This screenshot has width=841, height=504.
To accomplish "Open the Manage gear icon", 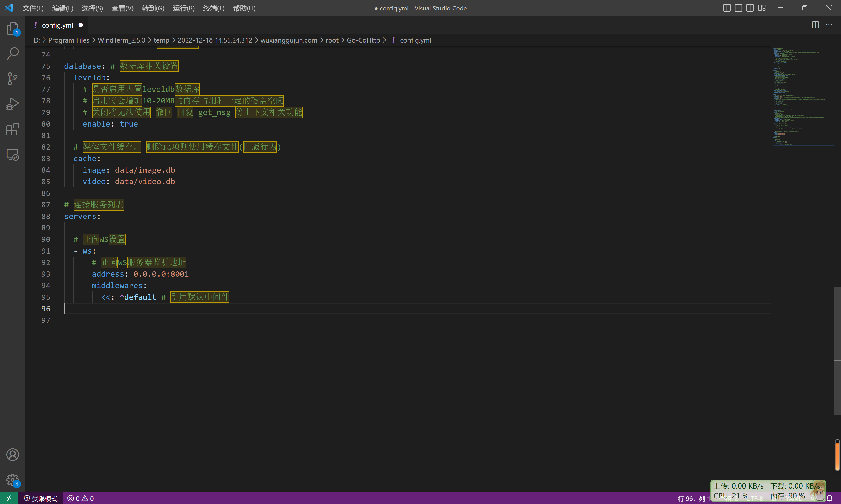I will [x=13, y=480].
